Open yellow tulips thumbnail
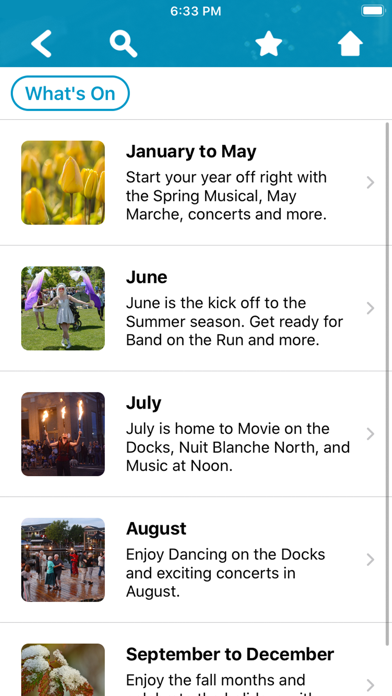392x696 pixels. [63, 182]
